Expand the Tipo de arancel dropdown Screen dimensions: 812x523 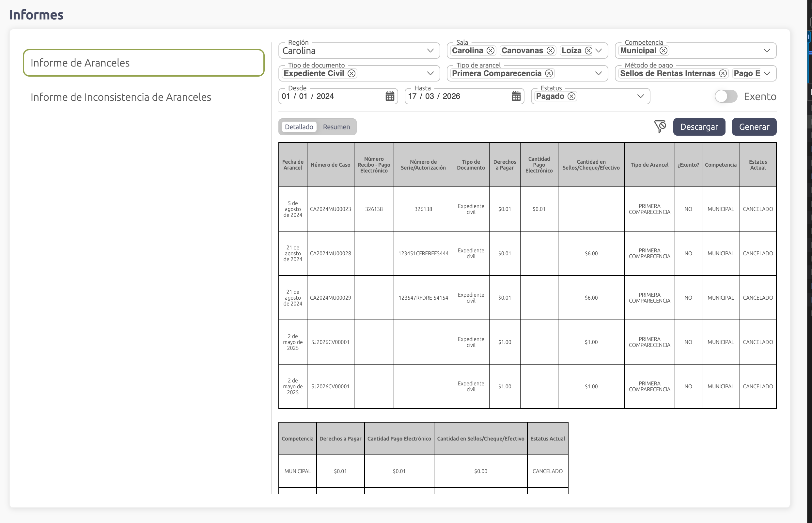(598, 73)
